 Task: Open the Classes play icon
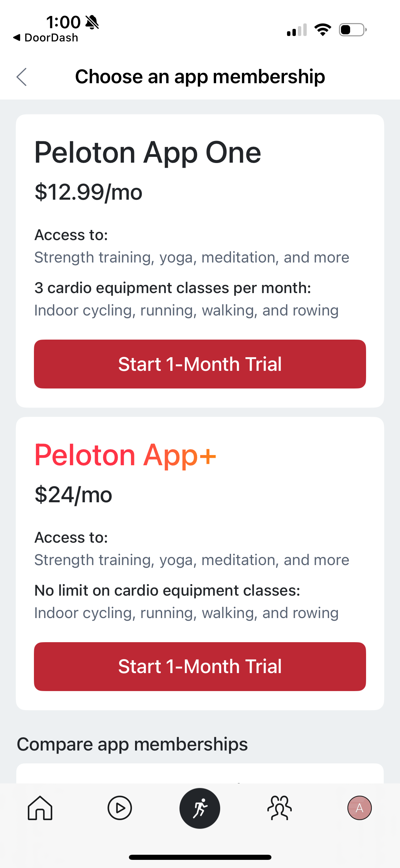click(x=120, y=808)
